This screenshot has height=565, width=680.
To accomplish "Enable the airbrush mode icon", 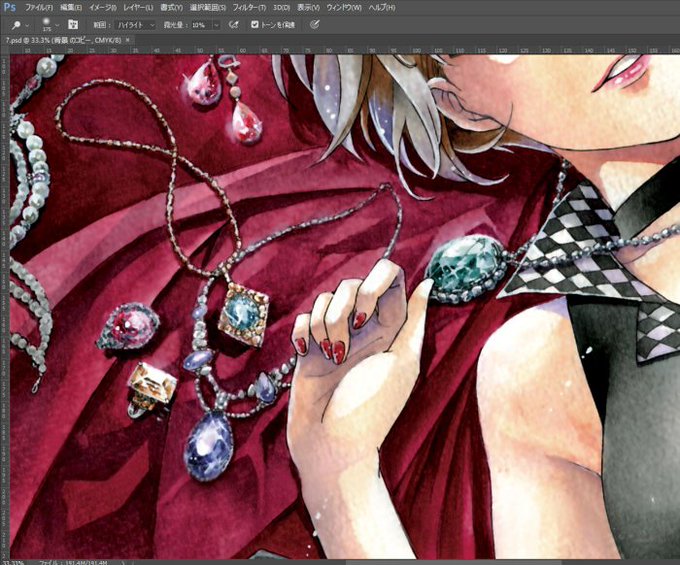I will click(234, 25).
